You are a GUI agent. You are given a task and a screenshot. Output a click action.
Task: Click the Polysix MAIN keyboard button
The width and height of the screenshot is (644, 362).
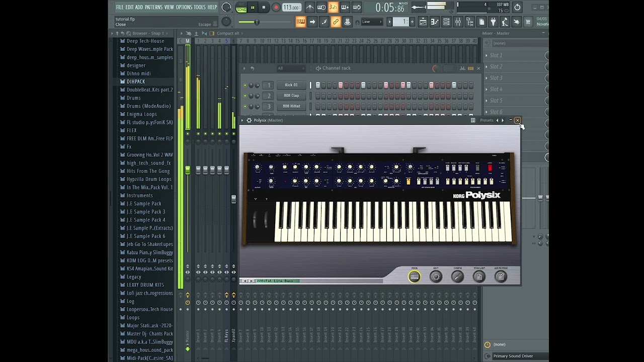[x=414, y=277]
